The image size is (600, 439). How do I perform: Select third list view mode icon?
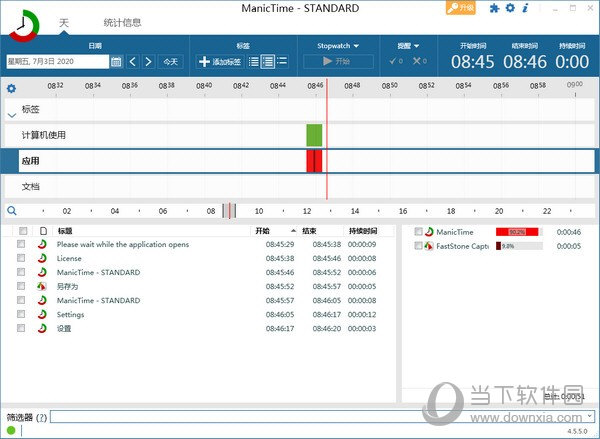coord(282,61)
